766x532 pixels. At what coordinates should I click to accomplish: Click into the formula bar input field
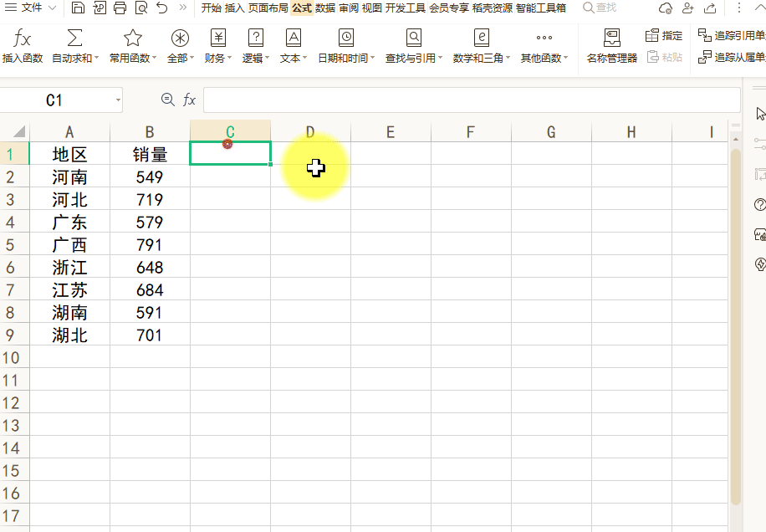coord(468,100)
